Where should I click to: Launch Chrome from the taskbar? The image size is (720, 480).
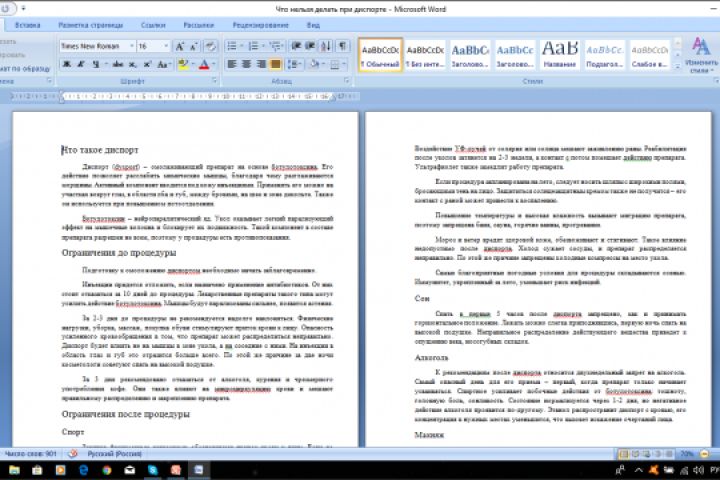coord(107,470)
